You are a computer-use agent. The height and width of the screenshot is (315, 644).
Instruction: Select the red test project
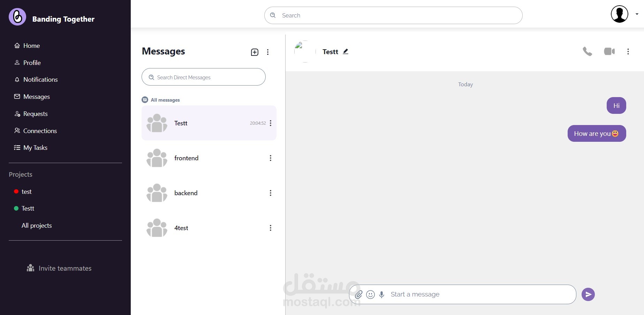click(x=26, y=192)
